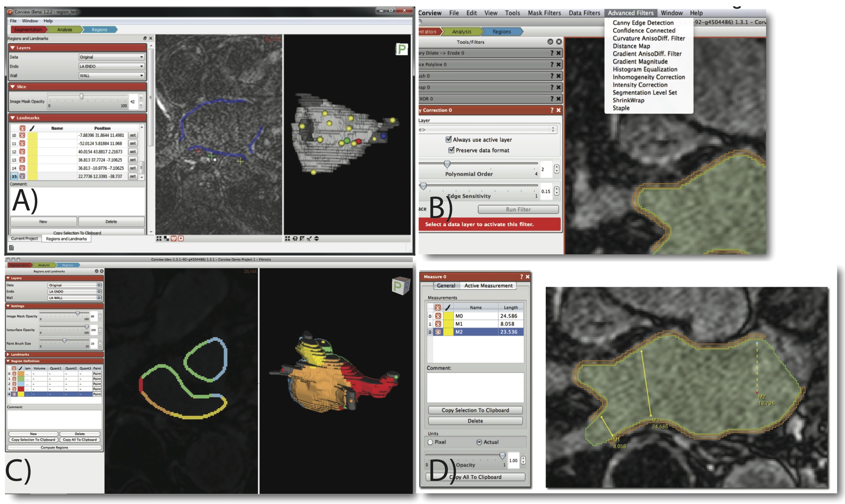Choose Canny Edge Detection from Advanced Filters

(x=643, y=23)
